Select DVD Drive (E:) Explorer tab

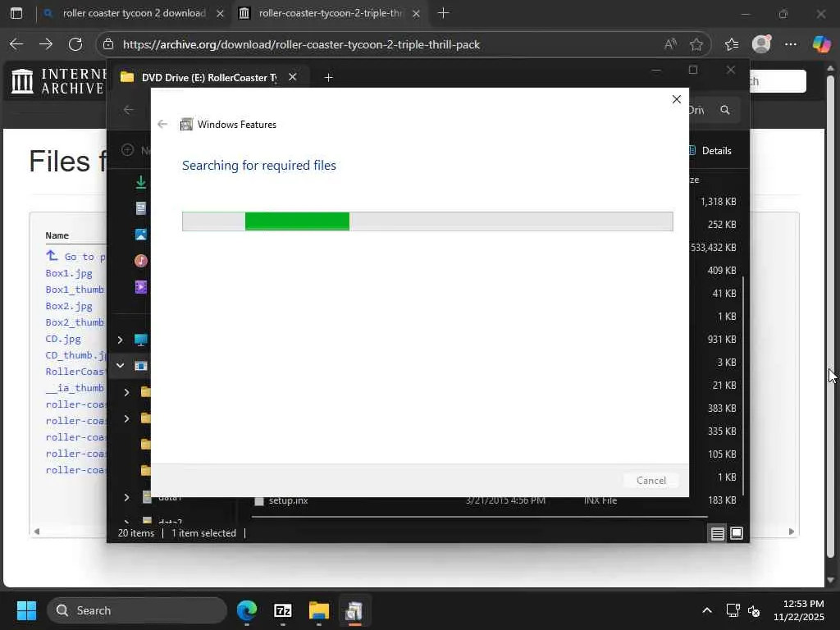208,78
